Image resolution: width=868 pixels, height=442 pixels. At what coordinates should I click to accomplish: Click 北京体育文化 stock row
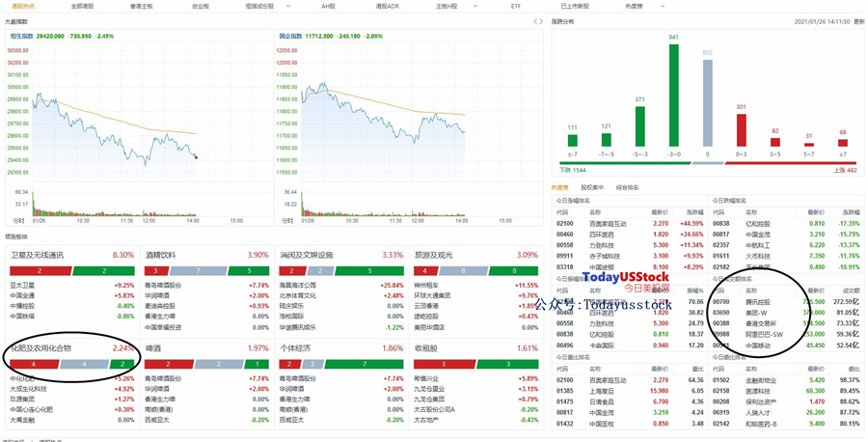341,295
